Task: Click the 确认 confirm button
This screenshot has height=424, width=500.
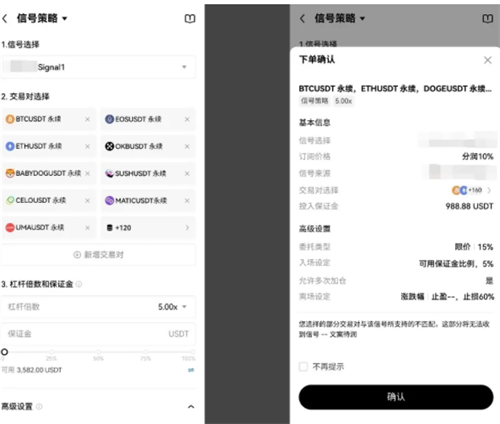Action: [396, 397]
